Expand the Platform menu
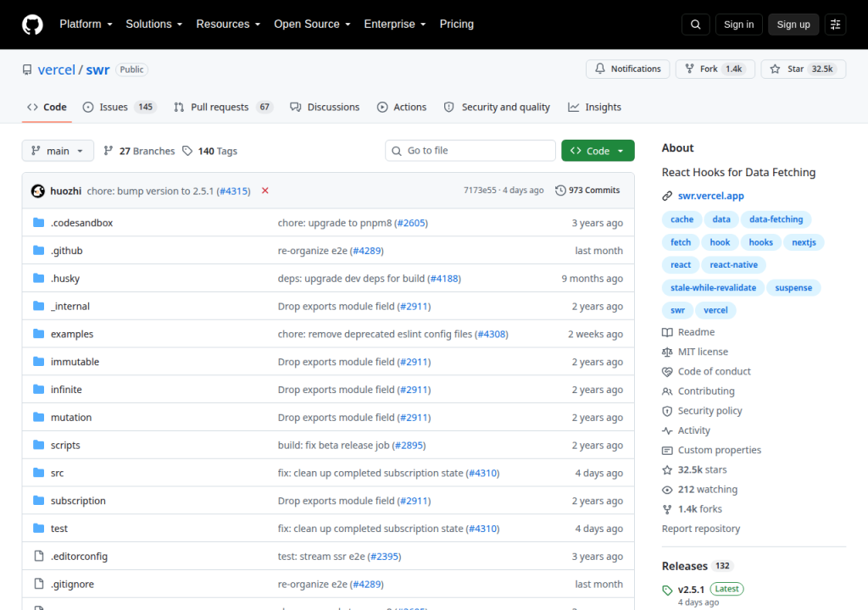This screenshot has width=868, height=610. (x=86, y=25)
